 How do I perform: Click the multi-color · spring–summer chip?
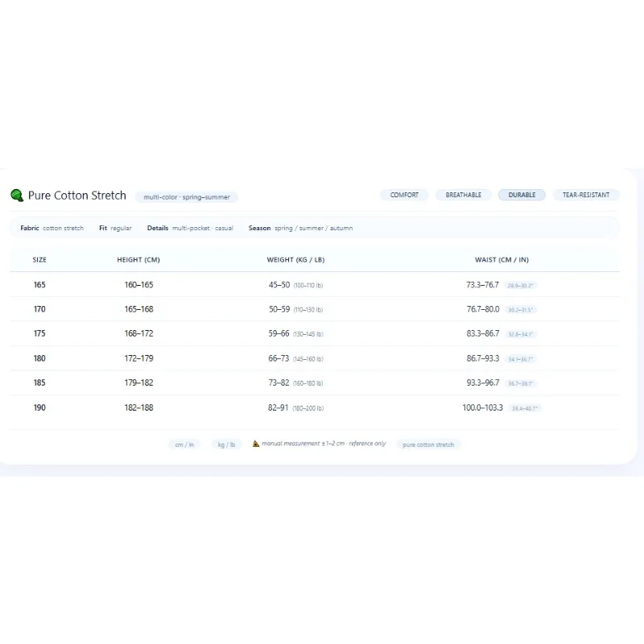click(187, 197)
